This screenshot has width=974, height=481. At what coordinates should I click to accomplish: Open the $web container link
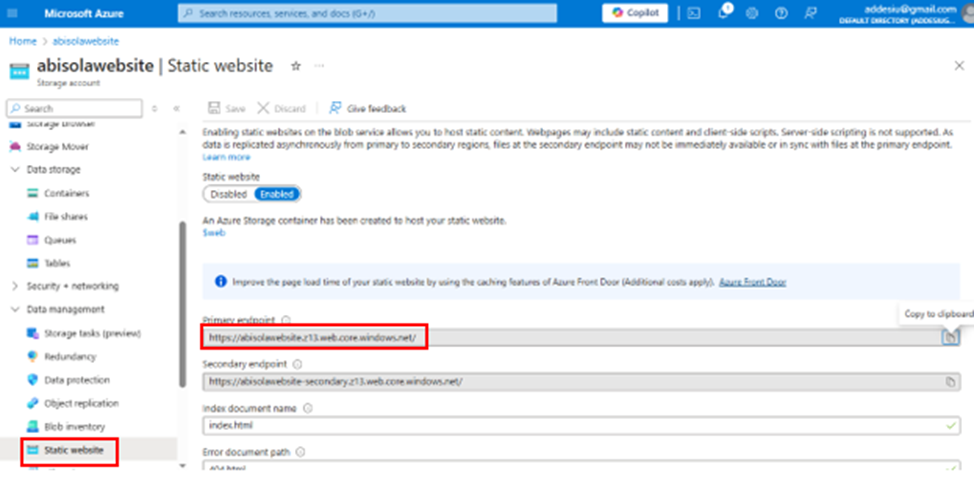[214, 232]
